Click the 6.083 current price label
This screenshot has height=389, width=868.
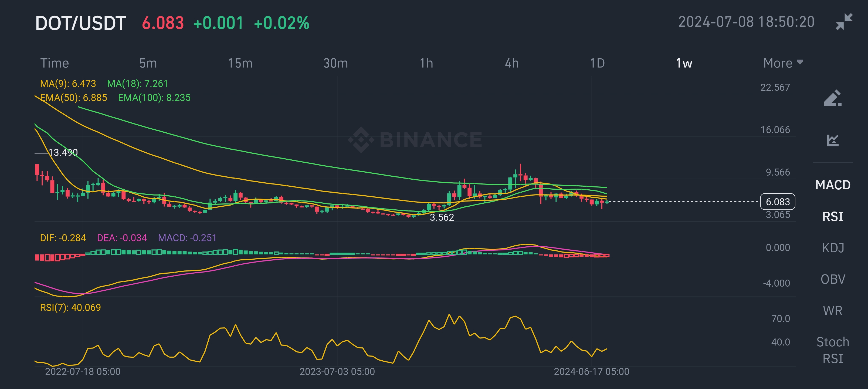777,202
